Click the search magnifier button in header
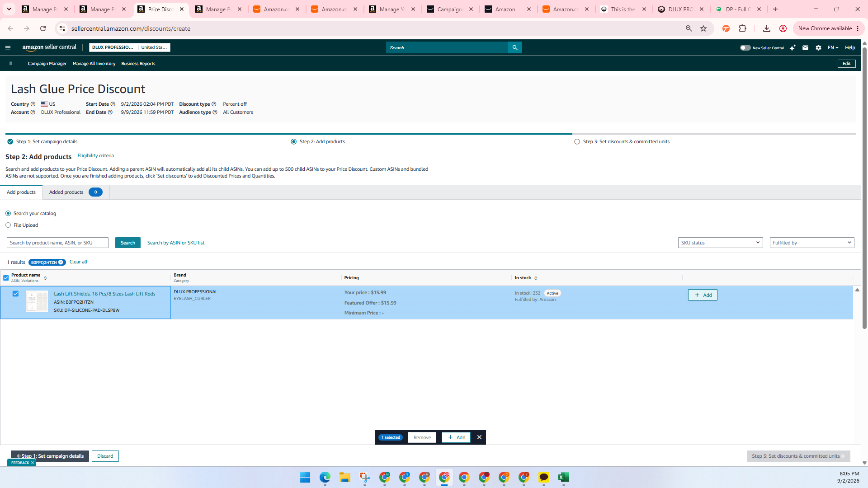 [514, 47]
